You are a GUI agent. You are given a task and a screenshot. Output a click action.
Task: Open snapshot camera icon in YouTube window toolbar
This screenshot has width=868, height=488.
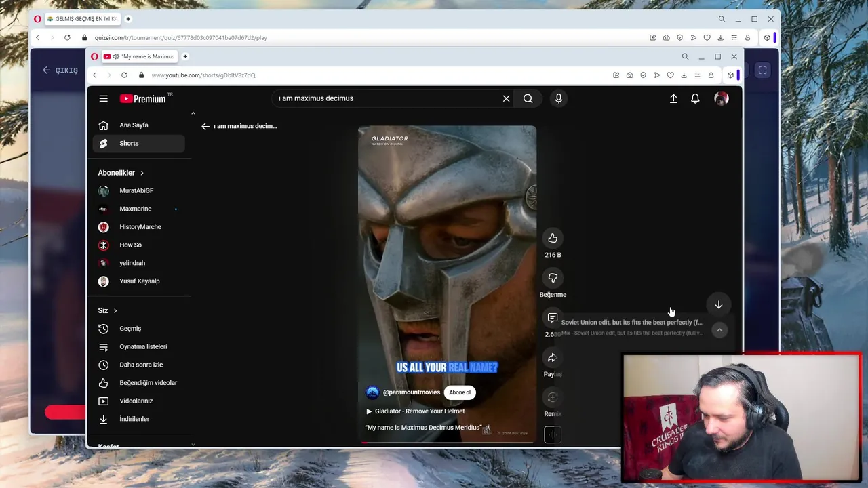pyautogui.click(x=630, y=75)
